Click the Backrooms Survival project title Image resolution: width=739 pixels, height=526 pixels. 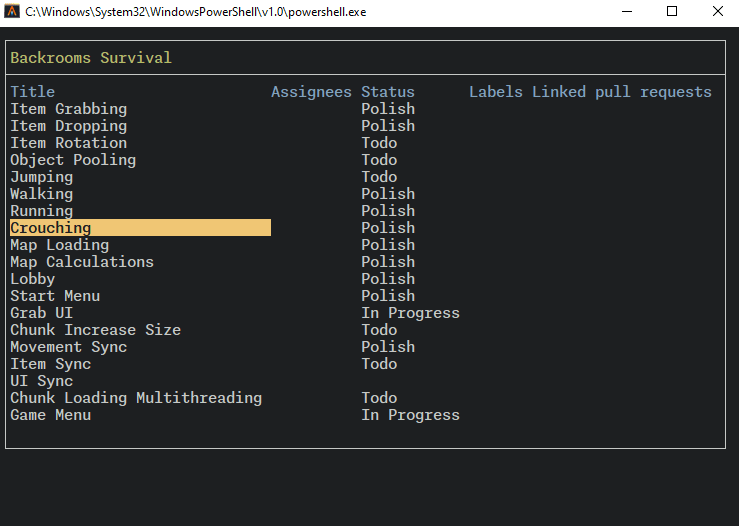91,58
